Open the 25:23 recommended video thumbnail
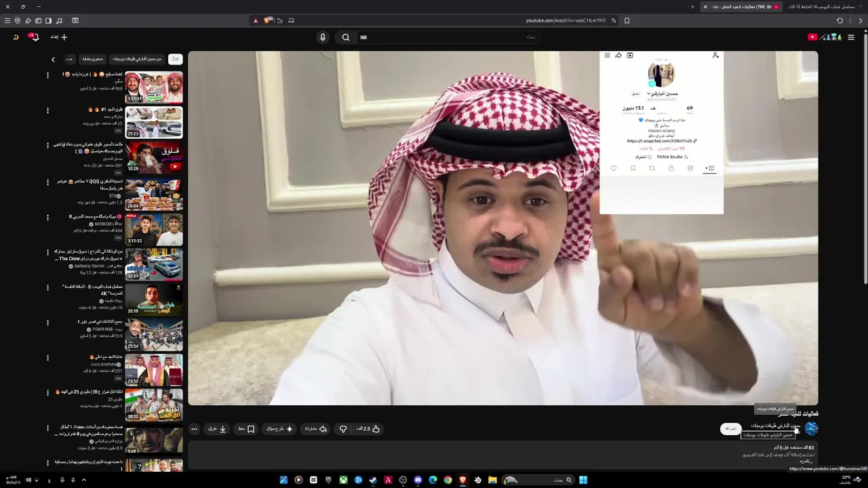Viewport: 868px width, 488px height. (154, 121)
